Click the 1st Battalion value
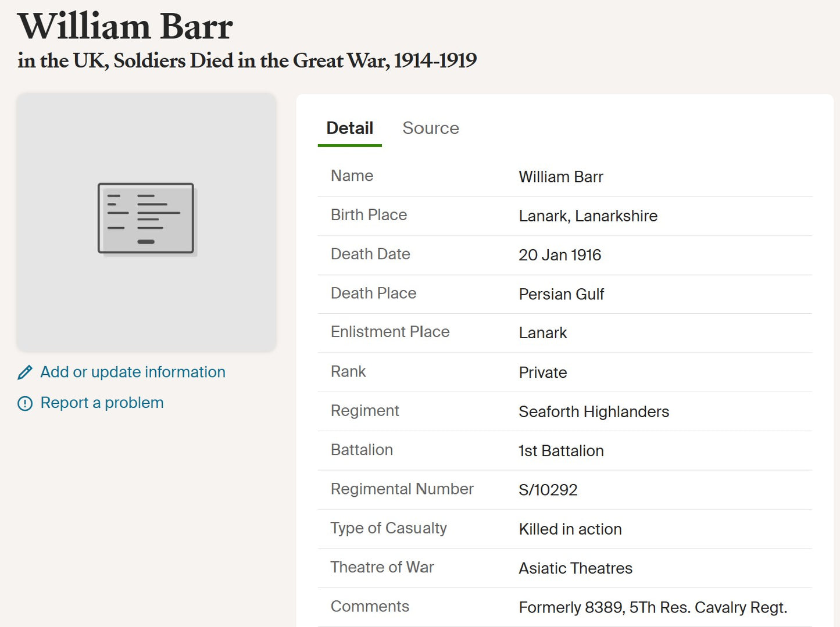 coord(561,451)
